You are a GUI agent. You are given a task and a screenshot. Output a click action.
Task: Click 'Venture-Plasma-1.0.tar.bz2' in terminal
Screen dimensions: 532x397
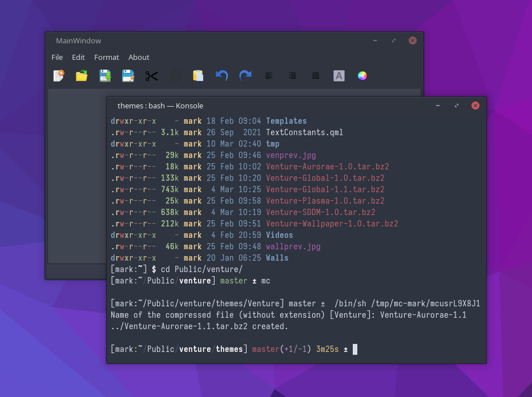(325, 201)
